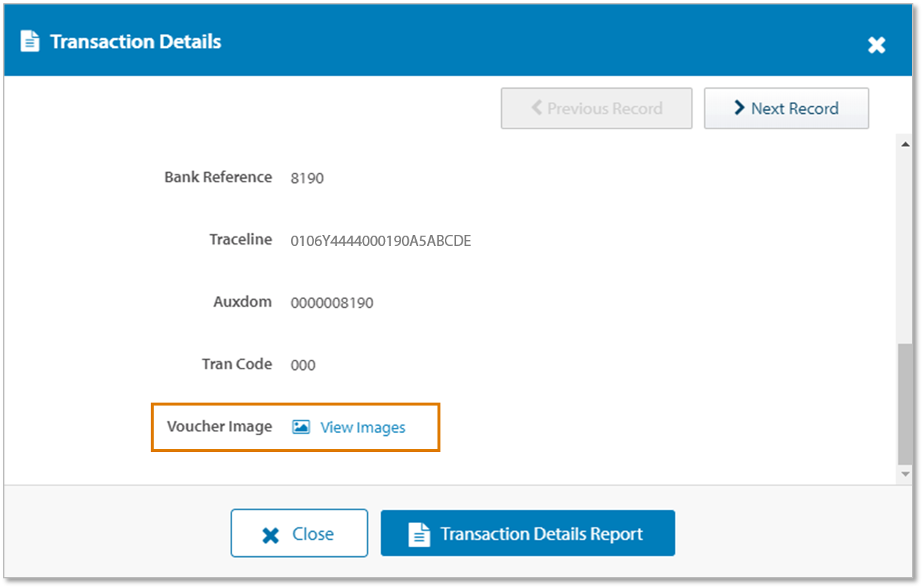
Task: Open the View Images link
Action: pyautogui.click(x=362, y=428)
